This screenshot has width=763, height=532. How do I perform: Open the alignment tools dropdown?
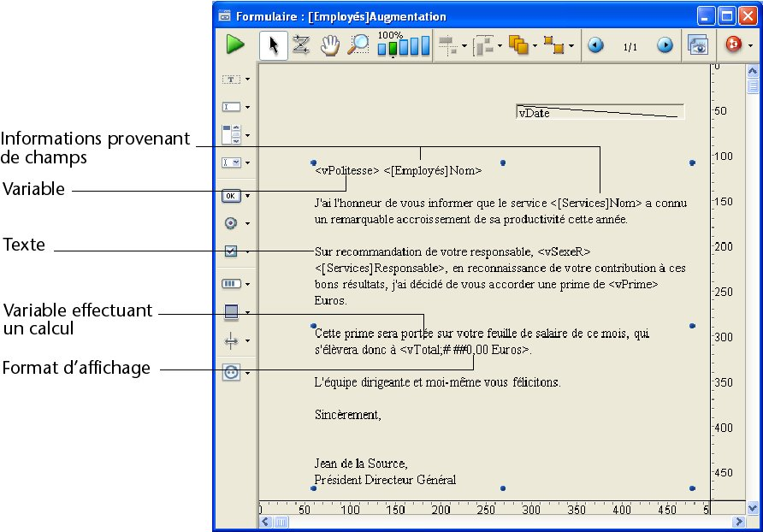[x=464, y=46]
